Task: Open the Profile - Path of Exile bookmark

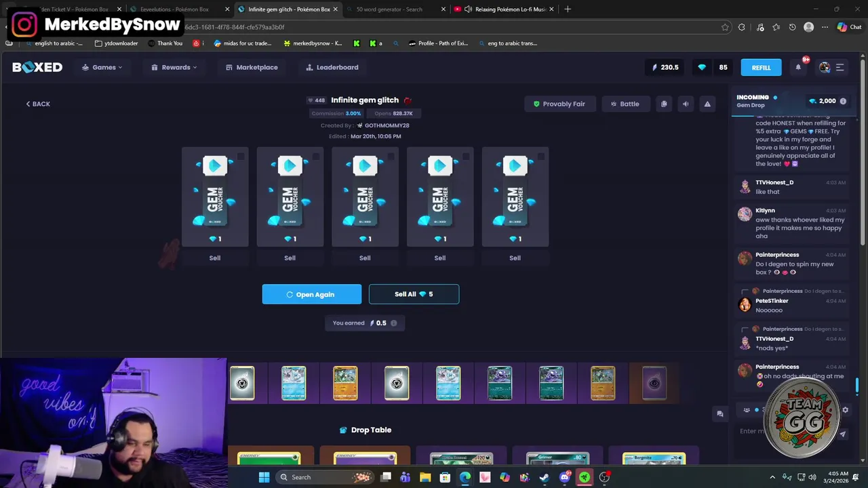Action: tap(438, 43)
